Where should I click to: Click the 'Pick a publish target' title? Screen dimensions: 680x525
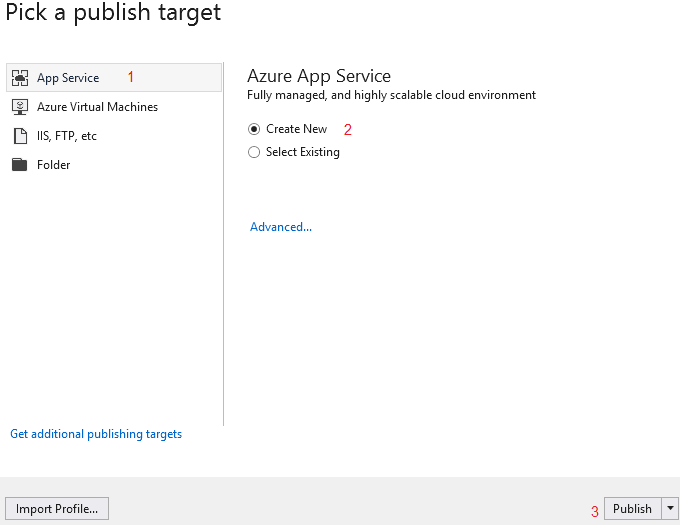(113, 12)
